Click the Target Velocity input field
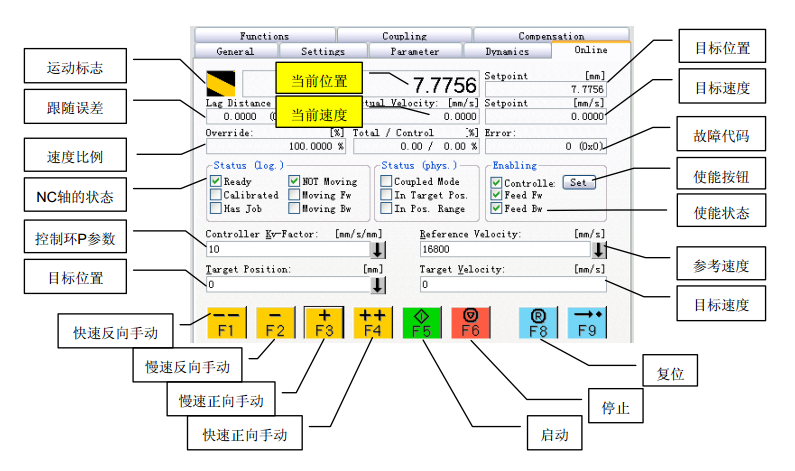 (x=512, y=284)
